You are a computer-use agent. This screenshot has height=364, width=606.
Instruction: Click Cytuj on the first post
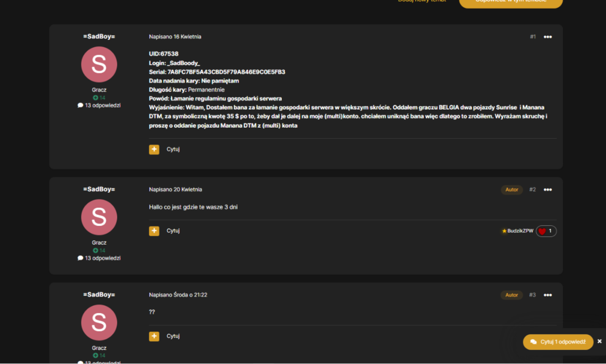click(173, 149)
